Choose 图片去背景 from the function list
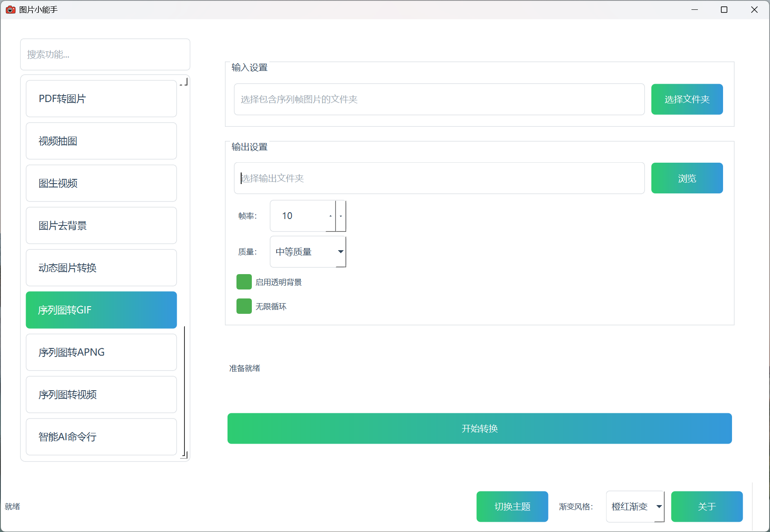This screenshot has height=532, width=770. (x=101, y=225)
